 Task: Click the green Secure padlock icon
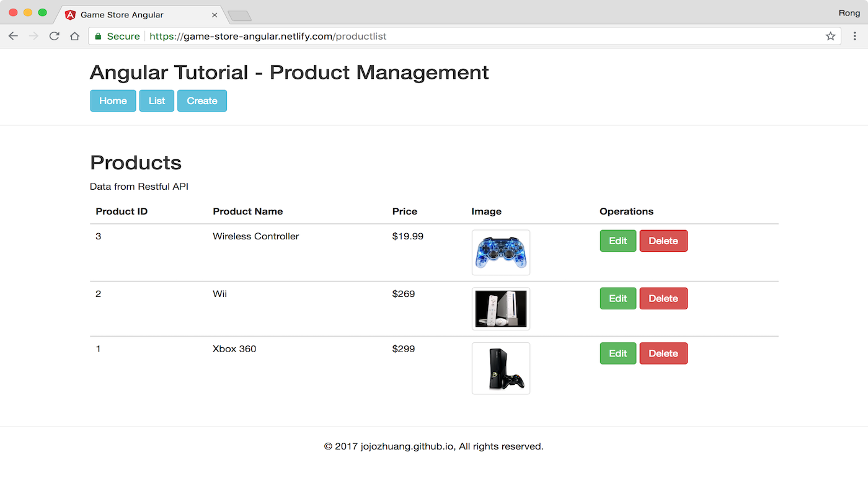click(x=97, y=36)
